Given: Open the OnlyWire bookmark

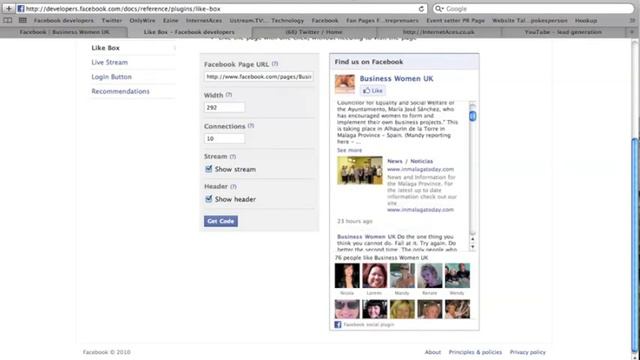Looking at the screenshot, I should (x=142, y=20).
